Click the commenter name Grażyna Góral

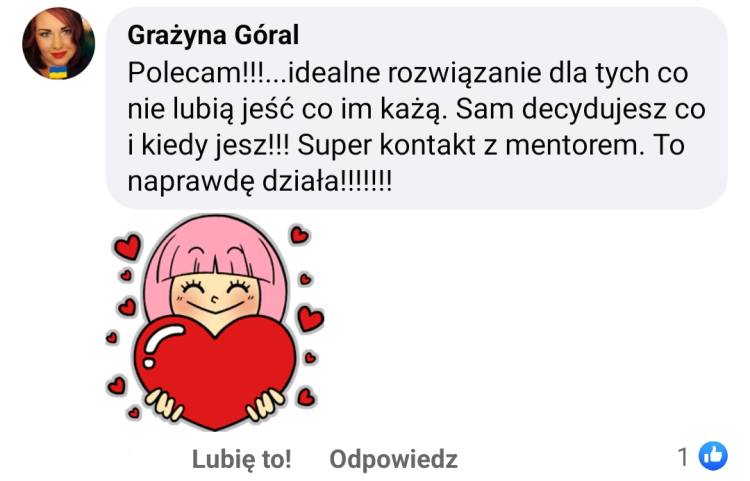point(213,35)
